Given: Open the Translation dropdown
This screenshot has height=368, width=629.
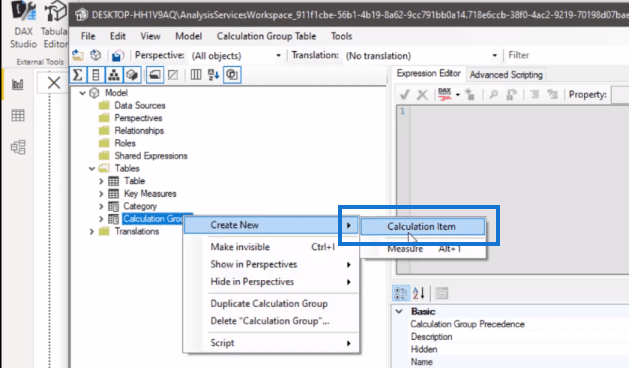Looking at the screenshot, I should 495,55.
